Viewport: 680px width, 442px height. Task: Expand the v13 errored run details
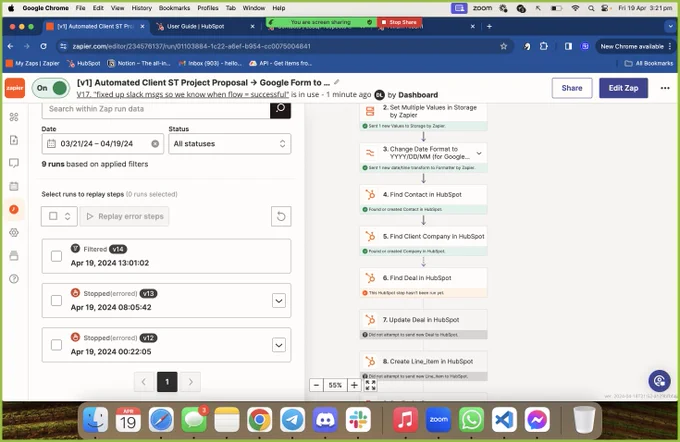click(279, 301)
